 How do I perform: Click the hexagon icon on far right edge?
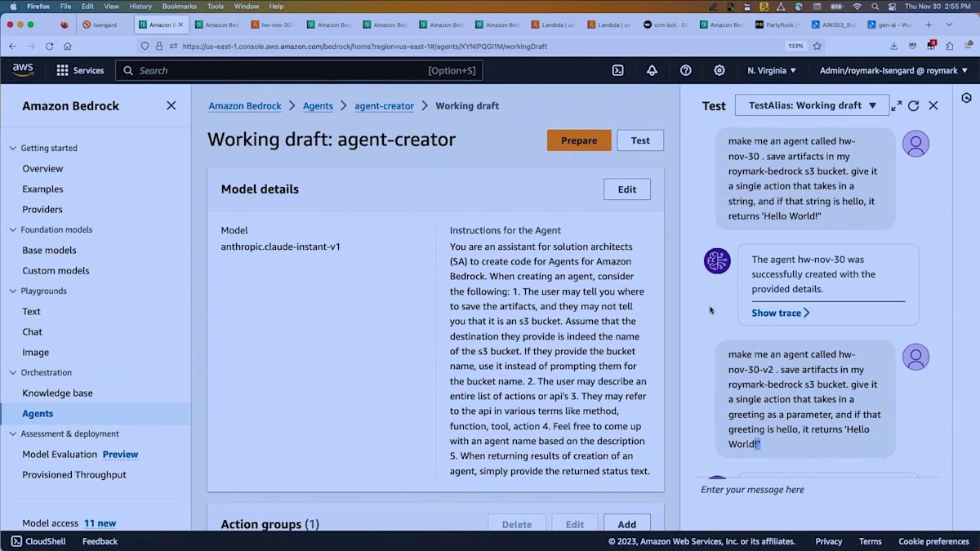click(967, 98)
